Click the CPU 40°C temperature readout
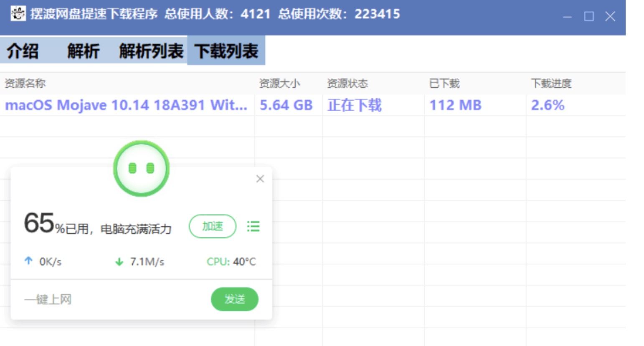The height and width of the screenshot is (346, 644). coord(231,262)
